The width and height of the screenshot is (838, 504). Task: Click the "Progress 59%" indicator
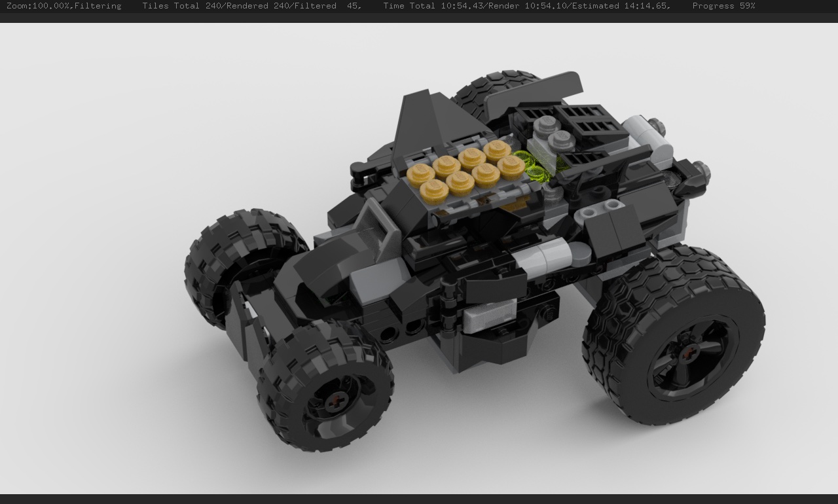tap(723, 6)
